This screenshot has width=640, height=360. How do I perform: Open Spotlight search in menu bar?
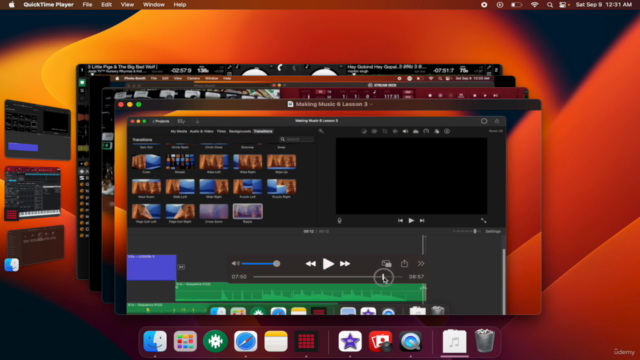[550, 4]
